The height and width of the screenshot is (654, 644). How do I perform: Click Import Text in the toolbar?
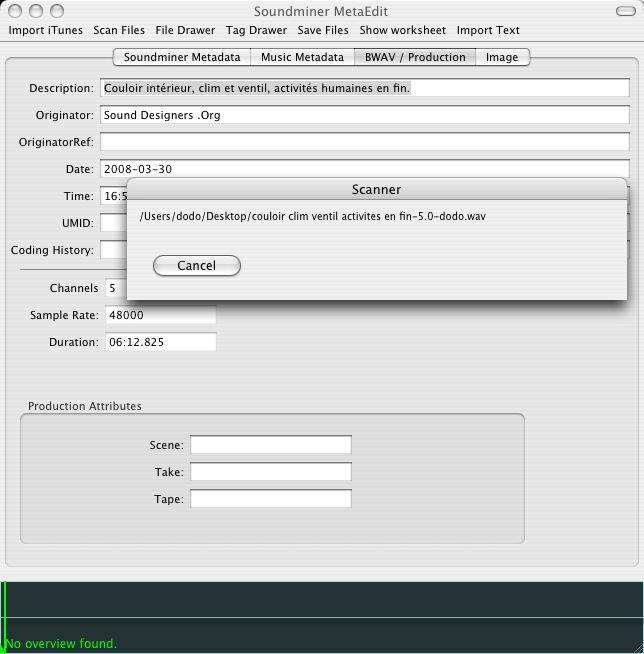tap(488, 30)
